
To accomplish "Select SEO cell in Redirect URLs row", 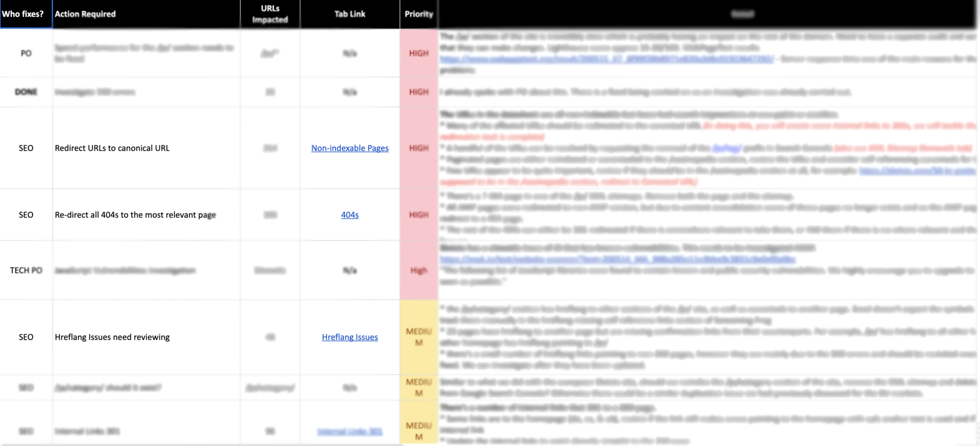I will 26,148.
